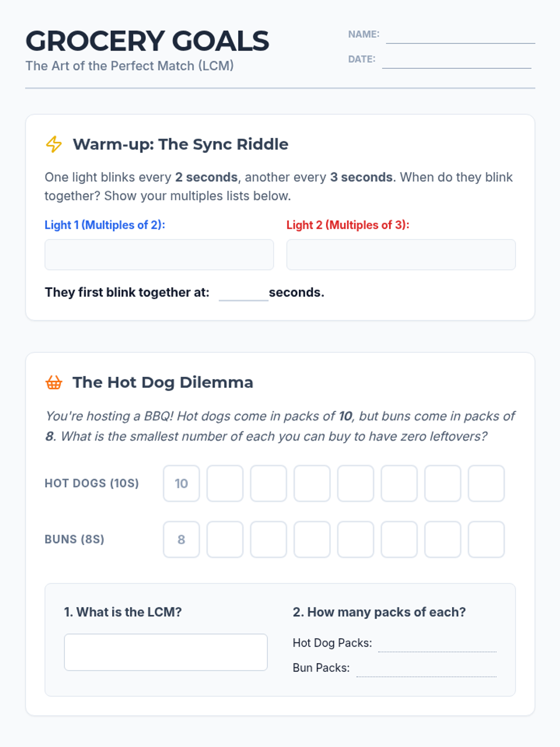
Task: Click the buns box showing 8
Action: point(182,539)
